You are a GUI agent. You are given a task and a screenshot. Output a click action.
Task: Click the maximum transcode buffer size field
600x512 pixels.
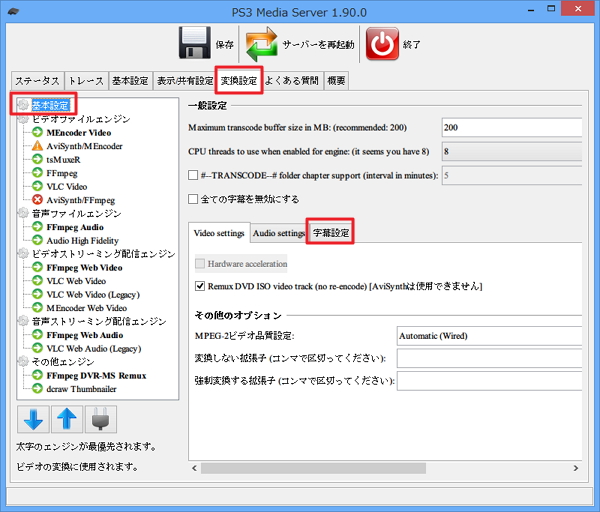tap(512, 127)
